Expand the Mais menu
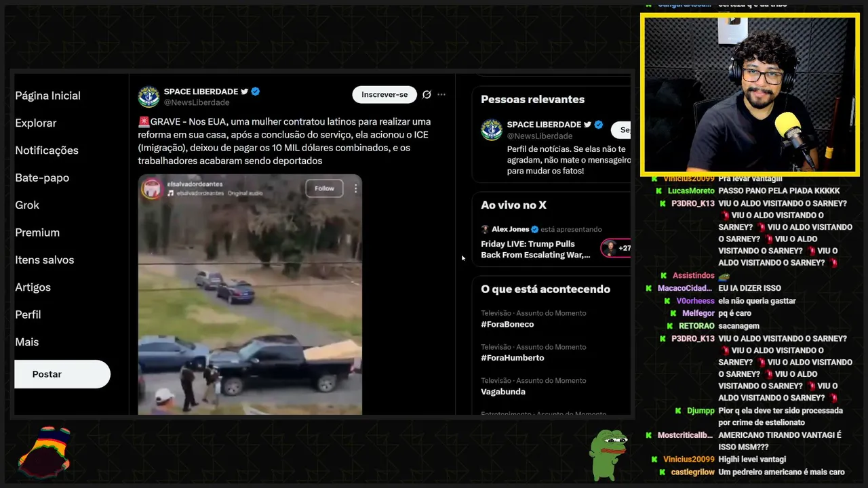 (x=27, y=342)
